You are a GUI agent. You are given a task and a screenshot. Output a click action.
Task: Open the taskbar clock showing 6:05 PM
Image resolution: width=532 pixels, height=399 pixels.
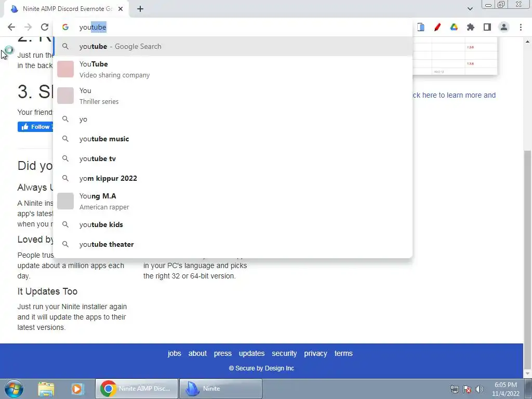click(506, 389)
